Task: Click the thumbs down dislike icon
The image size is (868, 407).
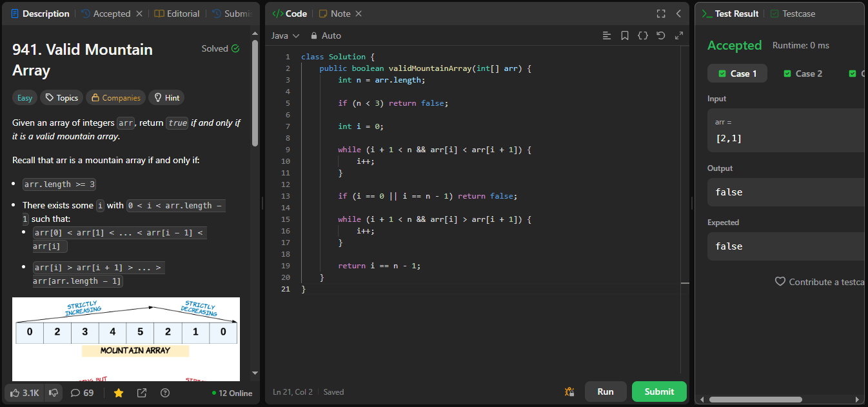Action: pos(54,392)
